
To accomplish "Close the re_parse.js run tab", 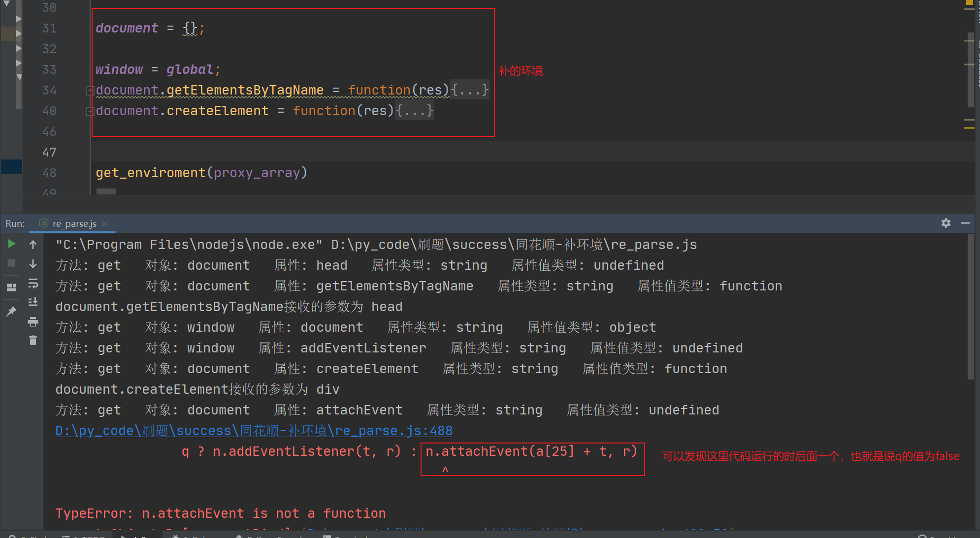I will pyautogui.click(x=104, y=223).
